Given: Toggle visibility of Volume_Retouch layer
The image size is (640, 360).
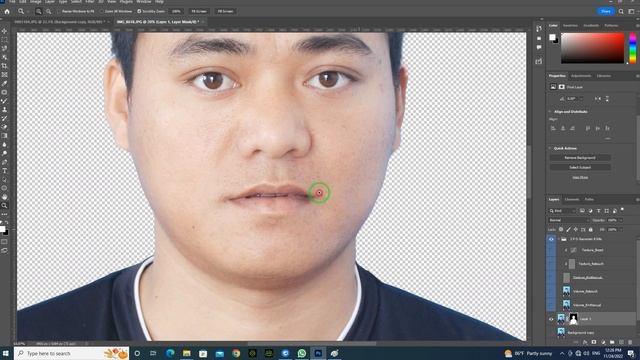Looking at the screenshot, I should point(551,291).
